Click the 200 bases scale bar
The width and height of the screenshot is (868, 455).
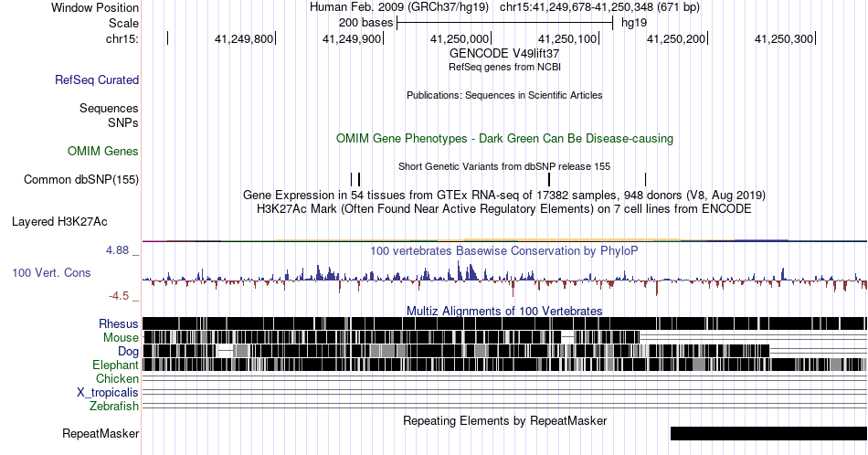coord(505,23)
